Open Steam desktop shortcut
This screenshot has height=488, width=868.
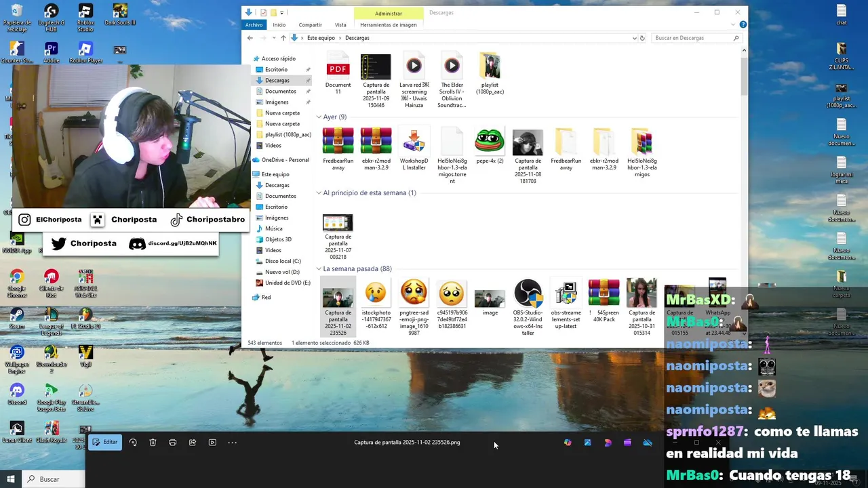coord(17,319)
